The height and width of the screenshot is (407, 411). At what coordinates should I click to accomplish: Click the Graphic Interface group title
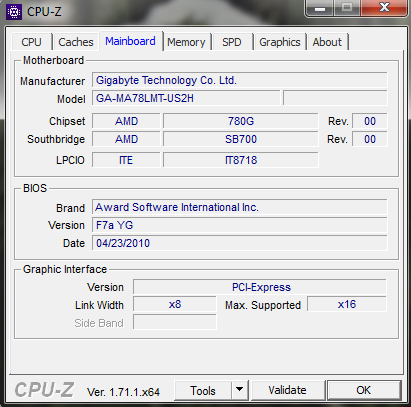pyautogui.click(x=65, y=269)
